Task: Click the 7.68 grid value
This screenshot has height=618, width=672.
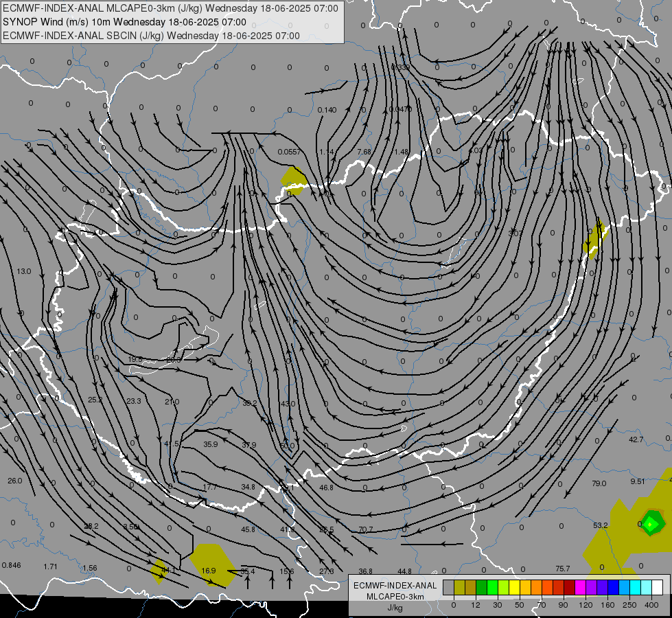Action: [x=364, y=152]
